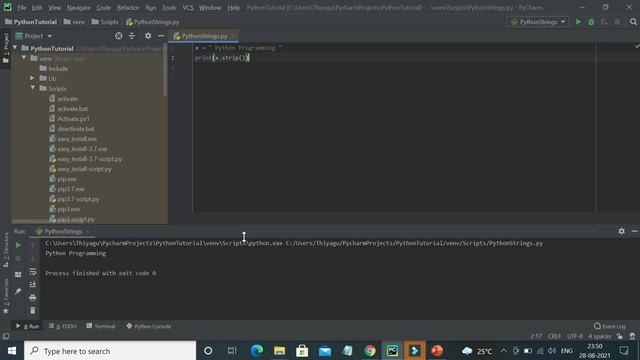Change 4 spaces indent setting

(600, 336)
